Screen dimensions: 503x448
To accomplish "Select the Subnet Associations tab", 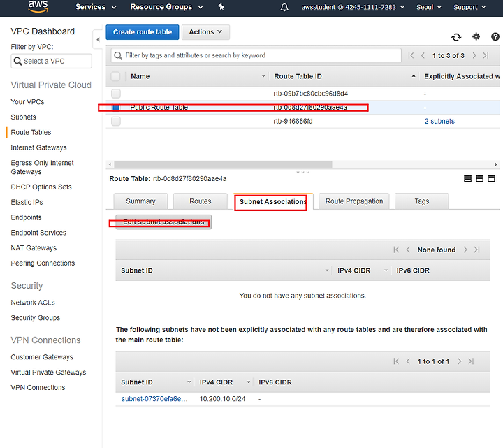I will (273, 201).
